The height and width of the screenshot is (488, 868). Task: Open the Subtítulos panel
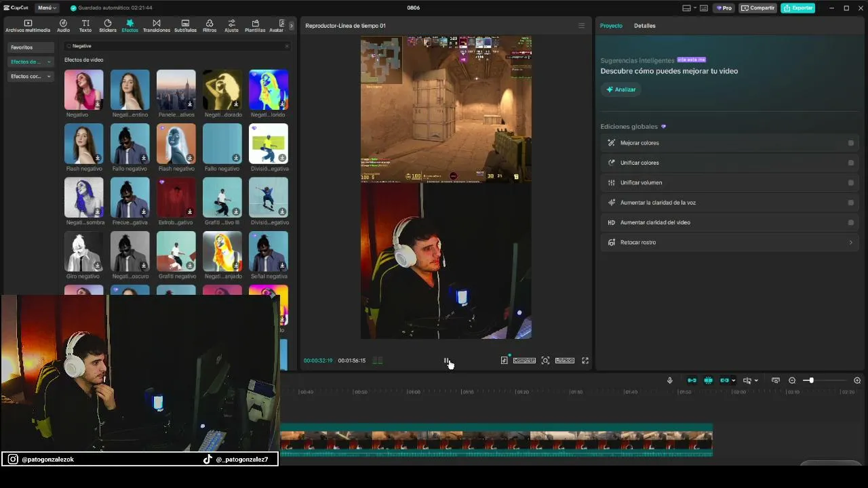pos(185,26)
